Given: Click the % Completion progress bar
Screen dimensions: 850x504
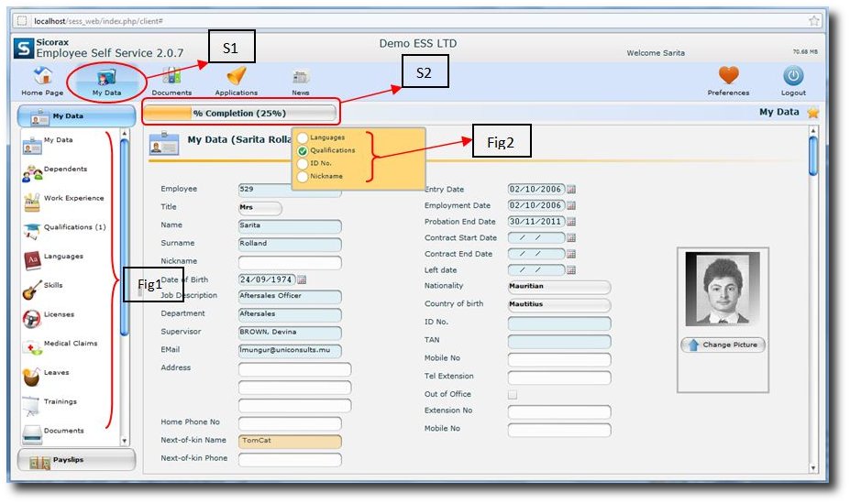Looking at the screenshot, I should pos(240,113).
